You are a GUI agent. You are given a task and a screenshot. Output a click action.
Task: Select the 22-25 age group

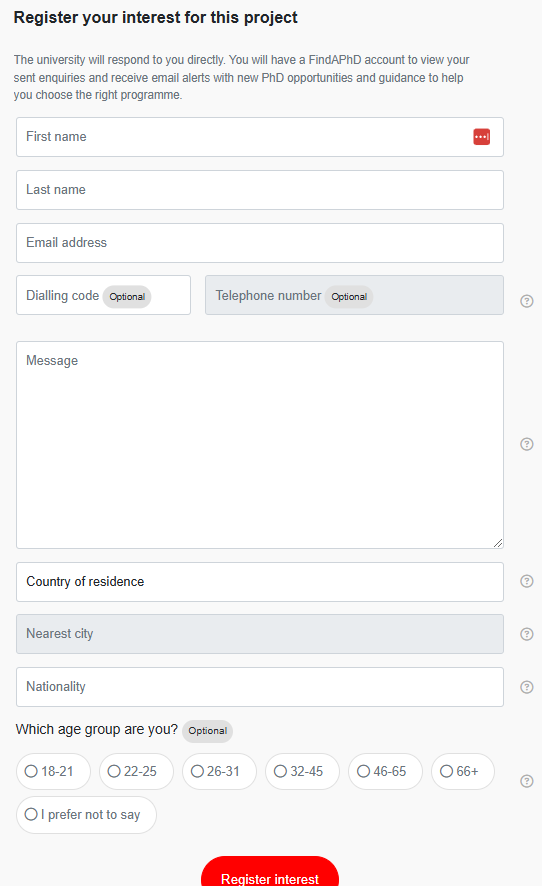tap(136, 771)
